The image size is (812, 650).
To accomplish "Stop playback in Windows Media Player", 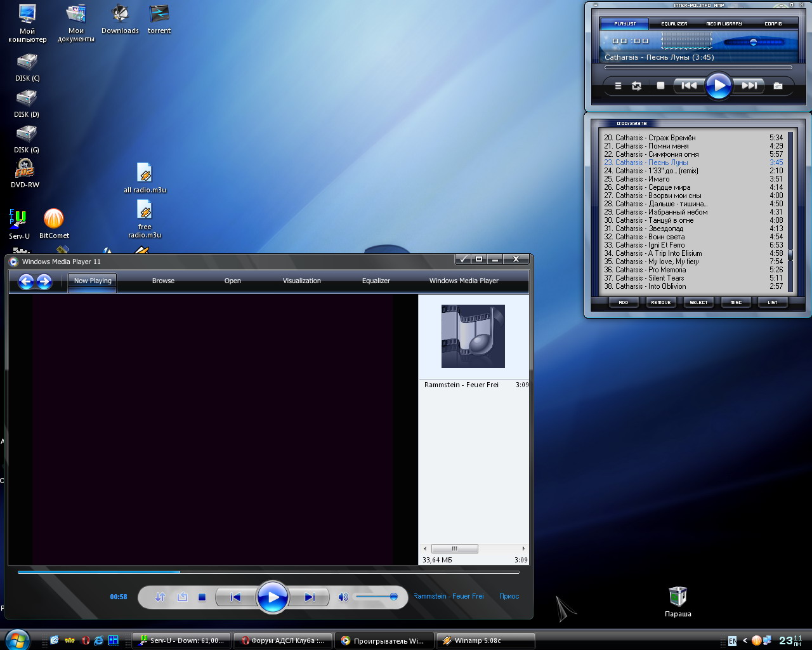I will 202,597.
